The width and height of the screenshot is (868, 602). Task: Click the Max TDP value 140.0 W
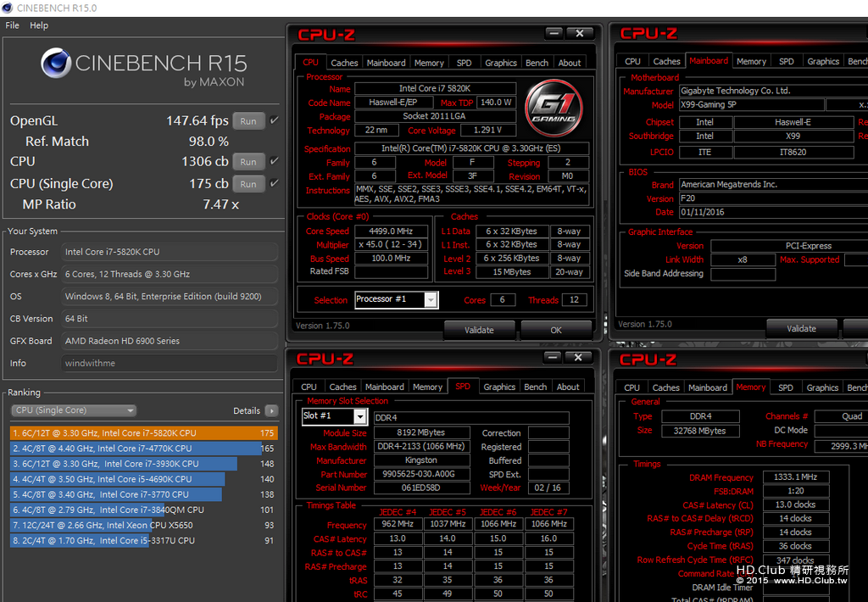[x=496, y=103]
